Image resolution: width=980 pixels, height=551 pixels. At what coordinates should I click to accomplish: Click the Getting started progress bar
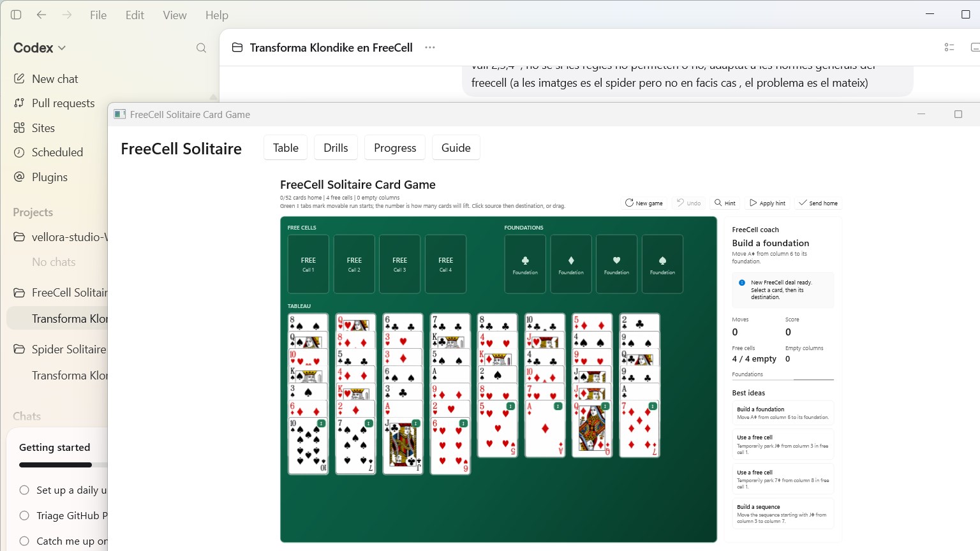point(63,465)
